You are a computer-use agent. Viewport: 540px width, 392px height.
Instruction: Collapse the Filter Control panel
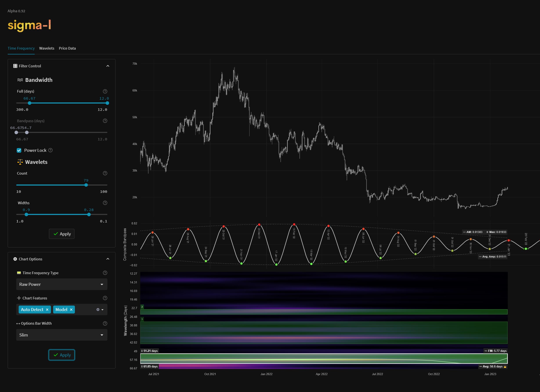click(108, 66)
